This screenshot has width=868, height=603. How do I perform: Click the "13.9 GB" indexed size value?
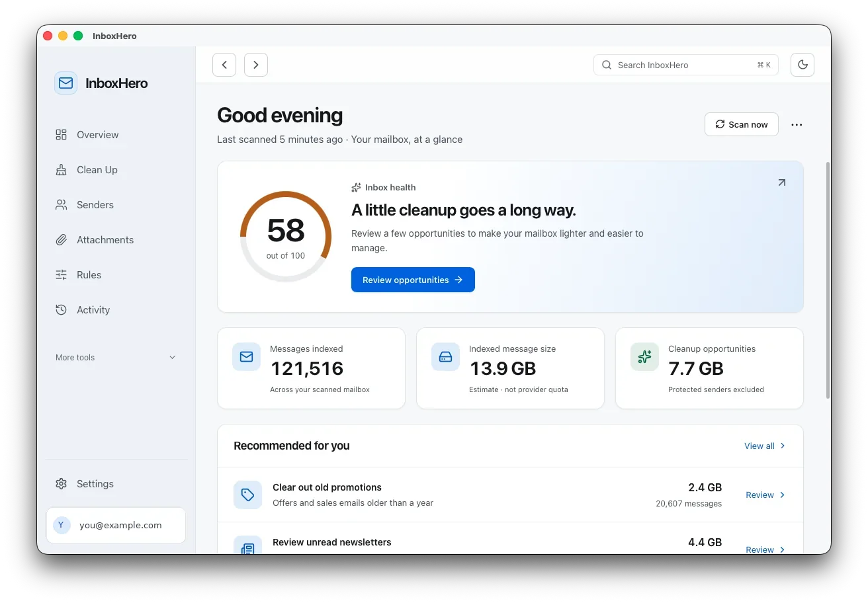click(503, 369)
